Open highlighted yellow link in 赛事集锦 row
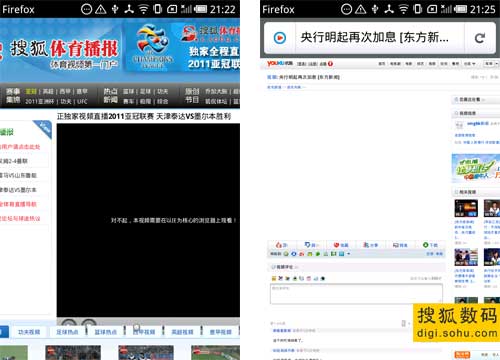500x360 pixels. pyautogui.click(x=31, y=91)
